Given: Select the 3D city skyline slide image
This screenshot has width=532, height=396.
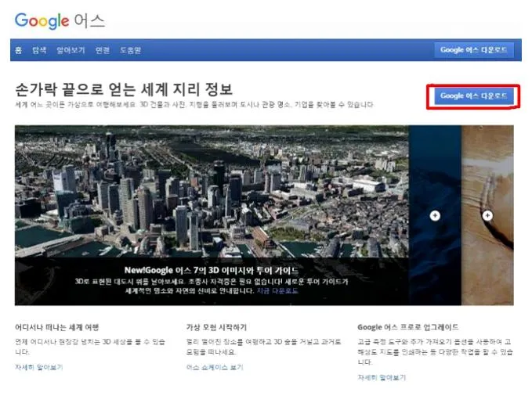Looking at the screenshot, I should coord(212,192).
